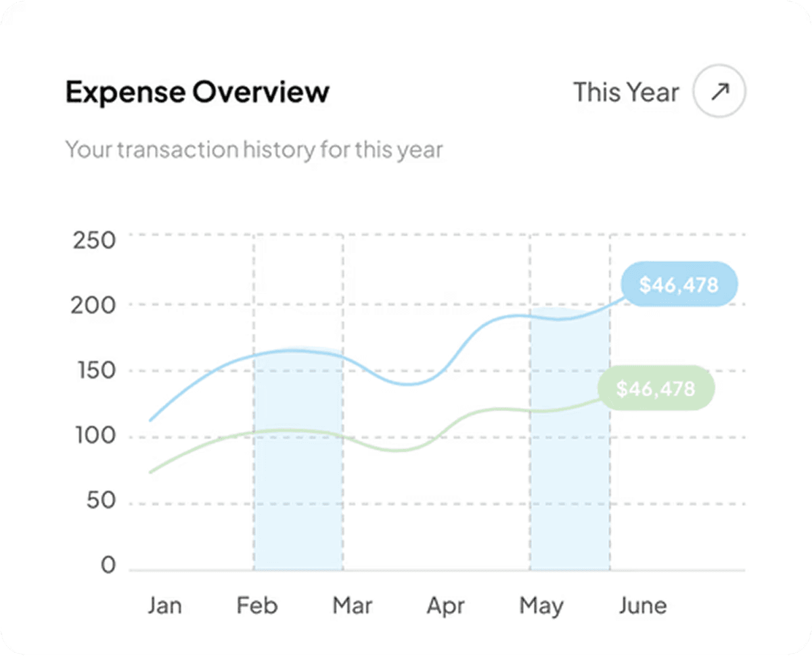The height and width of the screenshot is (656, 812).
Task: Click the diagonal arrow icon next to This Year
Action: coord(719,91)
